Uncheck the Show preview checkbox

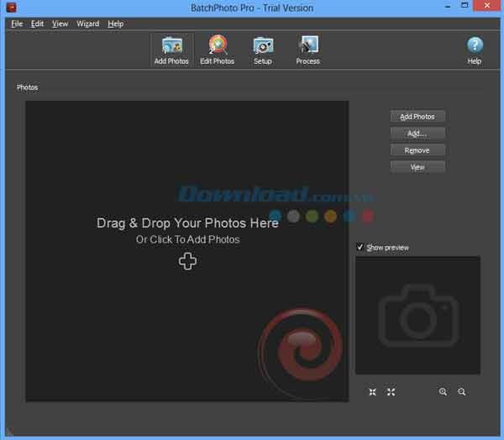[x=360, y=248]
